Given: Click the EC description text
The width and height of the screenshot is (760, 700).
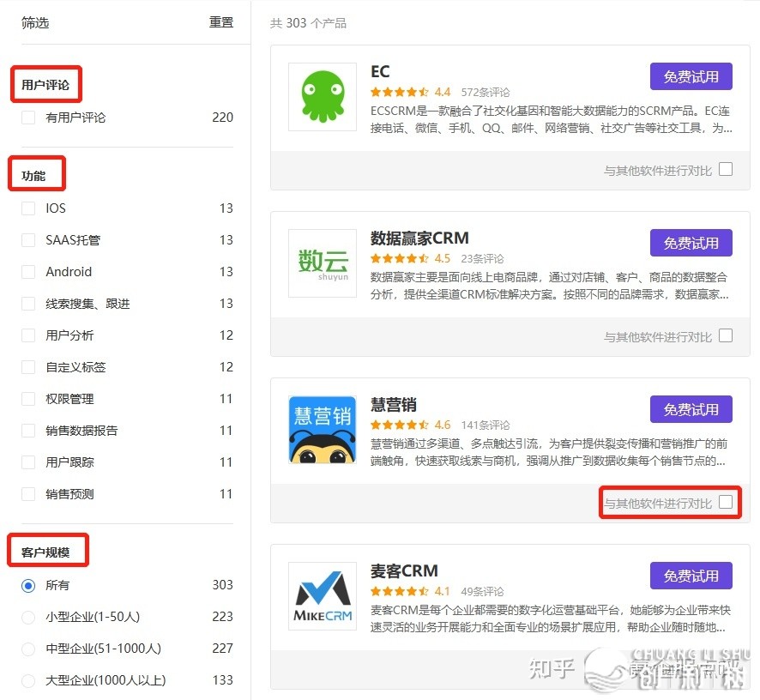Looking at the screenshot, I should 551,119.
